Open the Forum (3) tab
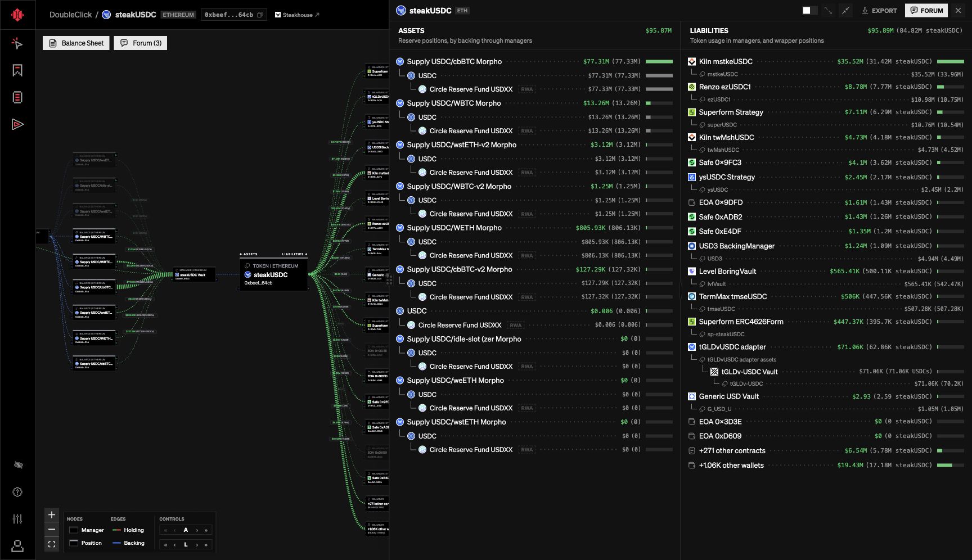Viewport: 972px width, 560px height. tap(141, 43)
